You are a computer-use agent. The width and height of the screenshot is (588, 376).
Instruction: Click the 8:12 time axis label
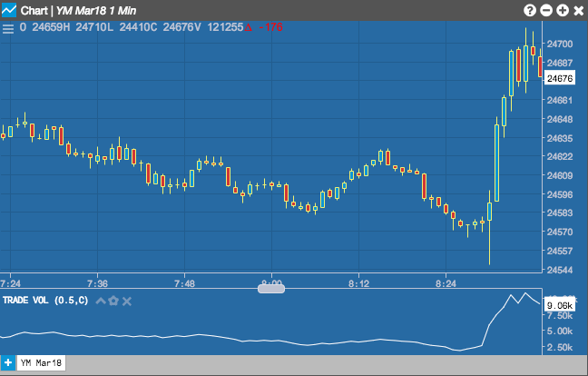tap(358, 283)
